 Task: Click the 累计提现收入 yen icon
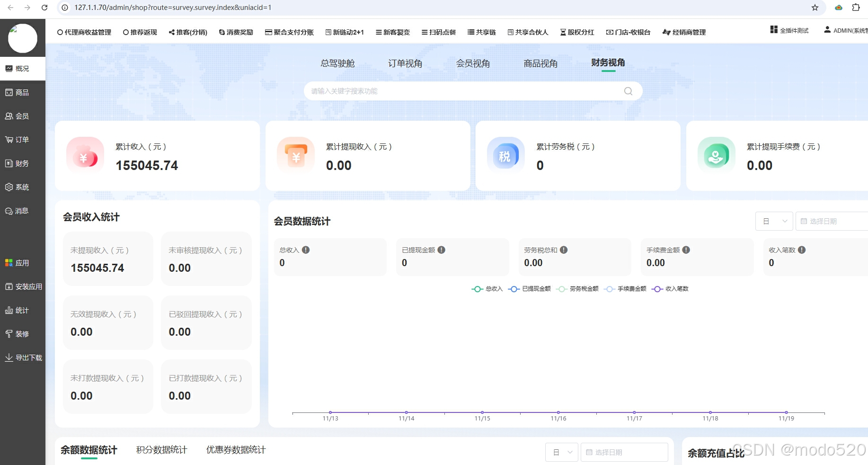(296, 156)
